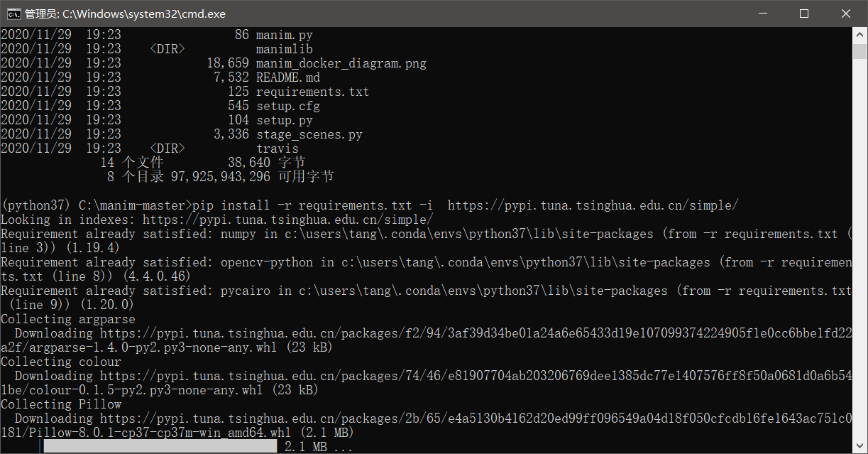Screen dimensions: 868x454
Task: Click the Pillow download progress bar
Action: (160, 447)
